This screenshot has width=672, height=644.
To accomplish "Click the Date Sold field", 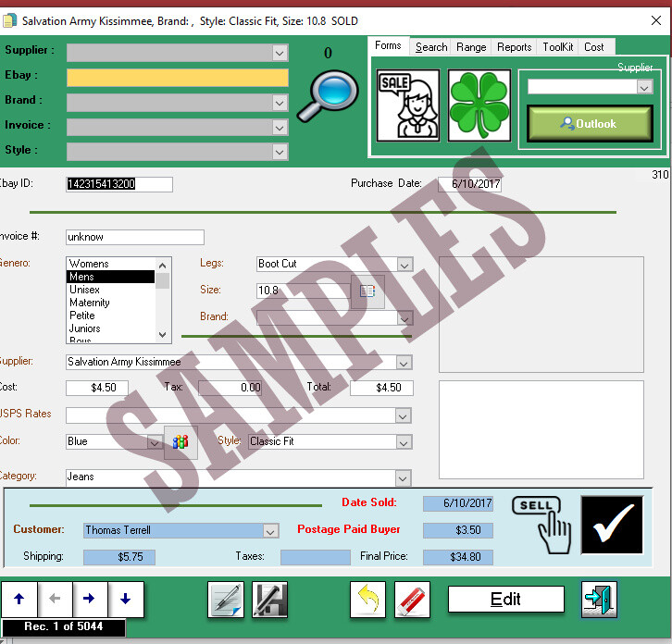I will pyautogui.click(x=457, y=503).
